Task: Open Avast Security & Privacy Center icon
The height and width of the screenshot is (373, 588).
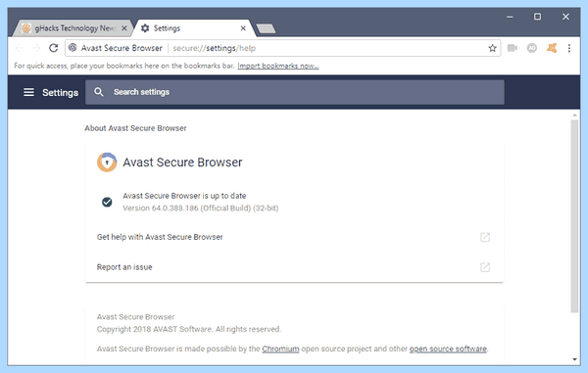Action: [x=552, y=48]
